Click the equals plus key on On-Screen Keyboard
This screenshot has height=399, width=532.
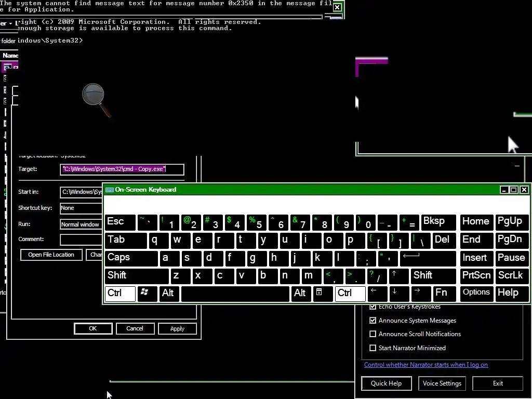click(x=409, y=222)
